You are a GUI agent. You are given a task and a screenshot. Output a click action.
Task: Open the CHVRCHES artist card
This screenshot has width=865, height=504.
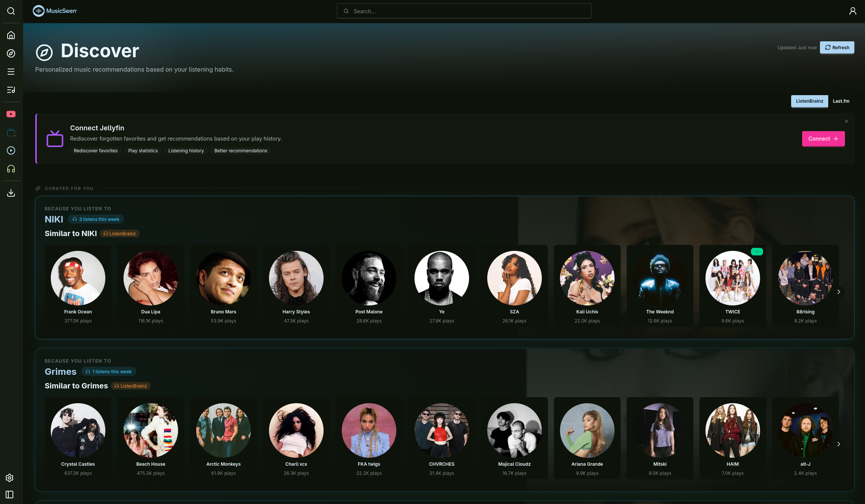(442, 438)
